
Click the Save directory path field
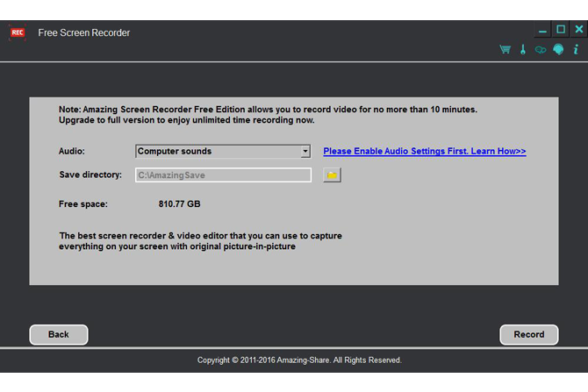[x=223, y=175]
